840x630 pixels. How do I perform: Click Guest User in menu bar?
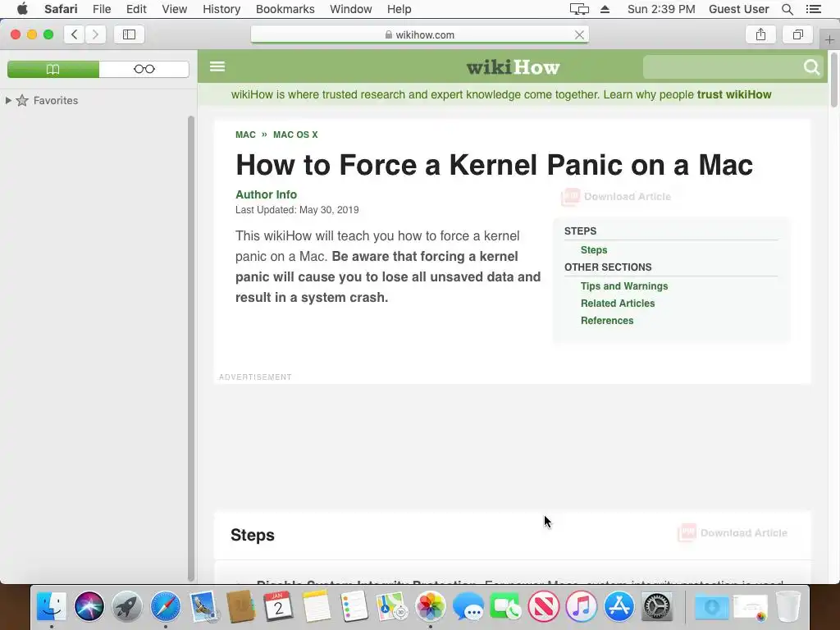click(x=738, y=9)
